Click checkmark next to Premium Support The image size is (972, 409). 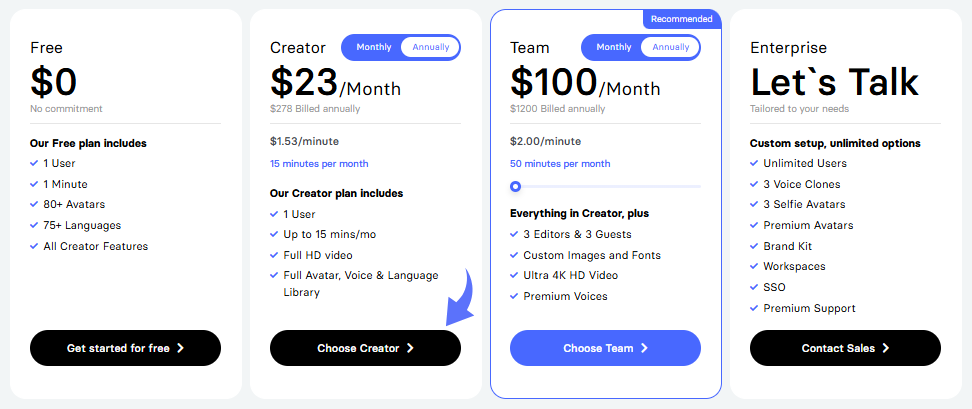tap(755, 309)
